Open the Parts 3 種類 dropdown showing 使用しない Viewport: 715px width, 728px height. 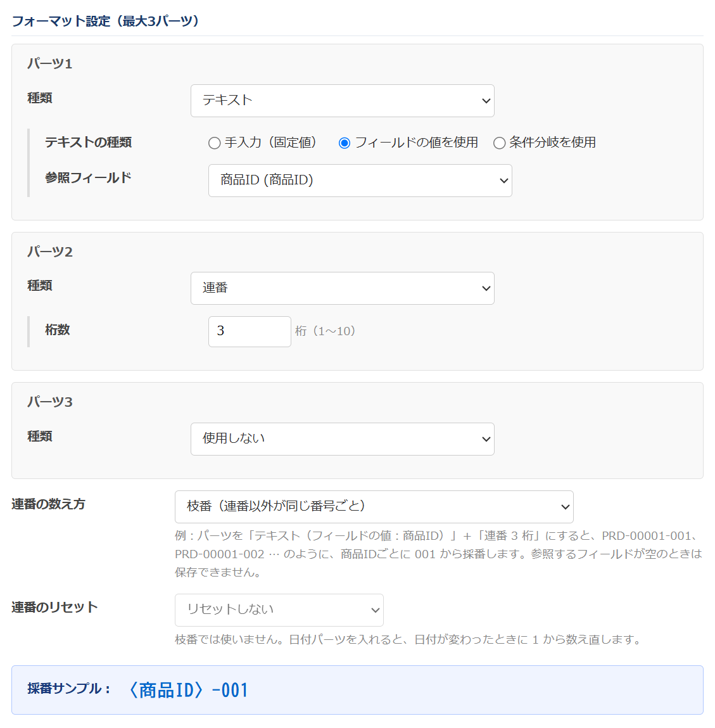click(343, 438)
